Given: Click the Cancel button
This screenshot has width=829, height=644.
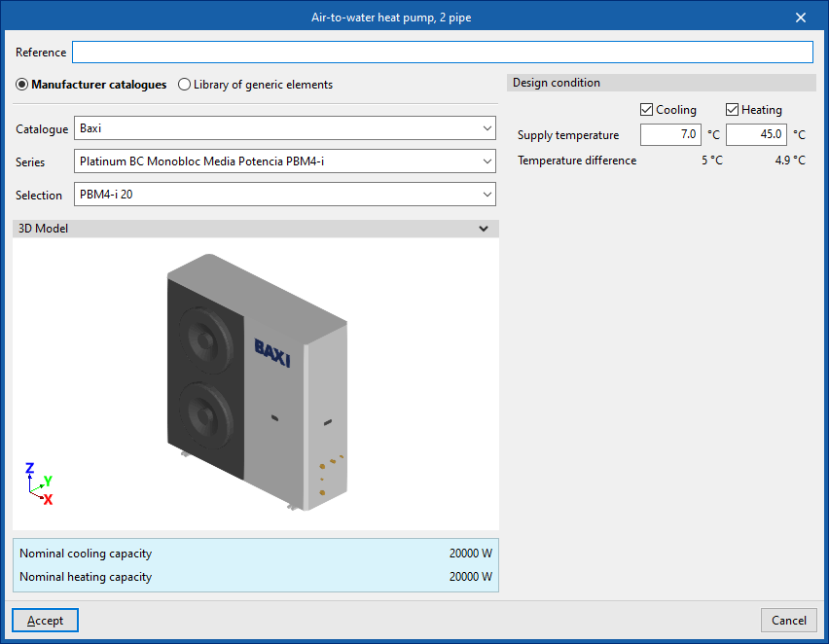Looking at the screenshot, I should click(789, 621).
